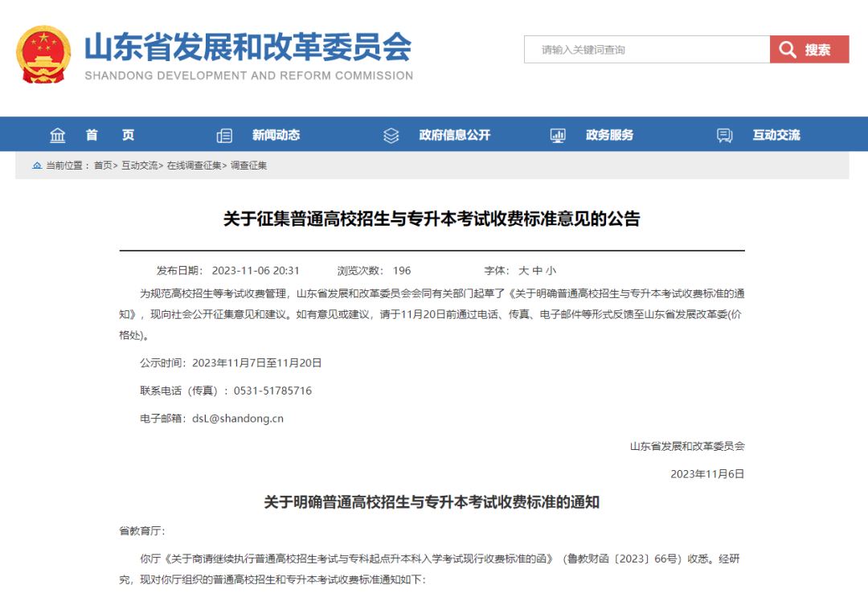Click the phone number 0531-51785716
This screenshot has width=868, height=593.
pyautogui.click(x=273, y=391)
